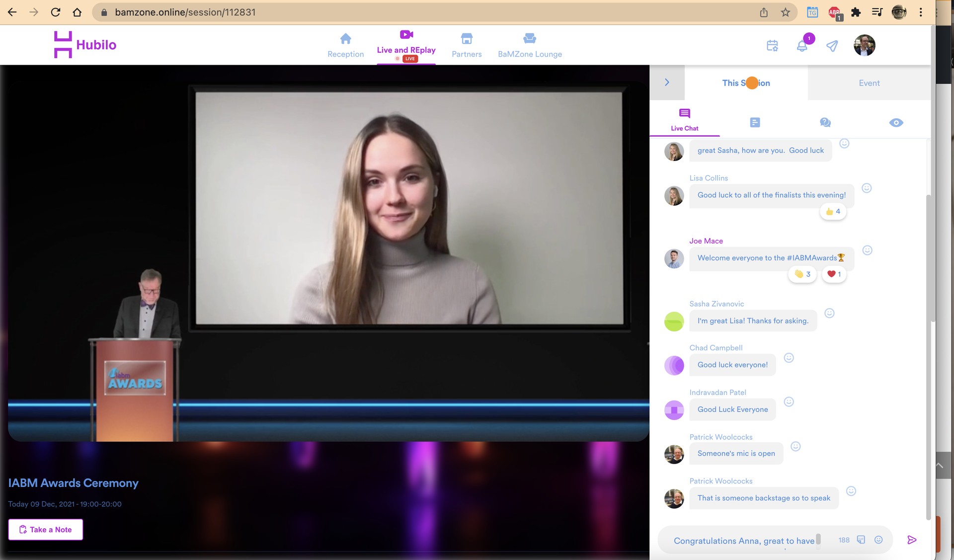
Task: Click the paper plane messages icon
Action: pos(832,46)
